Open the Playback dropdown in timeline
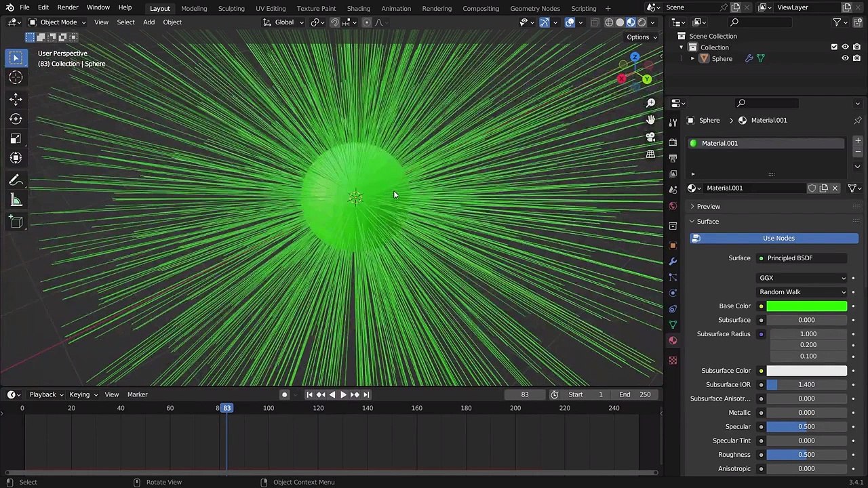868x488 pixels. pos(46,394)
